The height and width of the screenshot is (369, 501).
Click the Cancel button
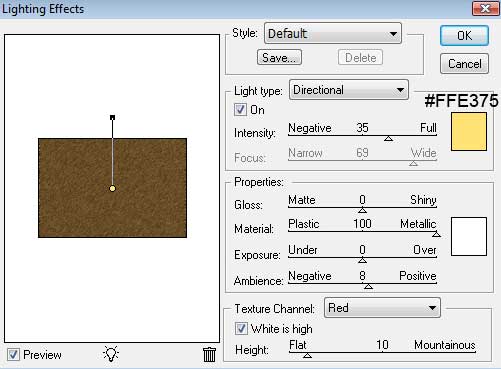pos(464,64)
